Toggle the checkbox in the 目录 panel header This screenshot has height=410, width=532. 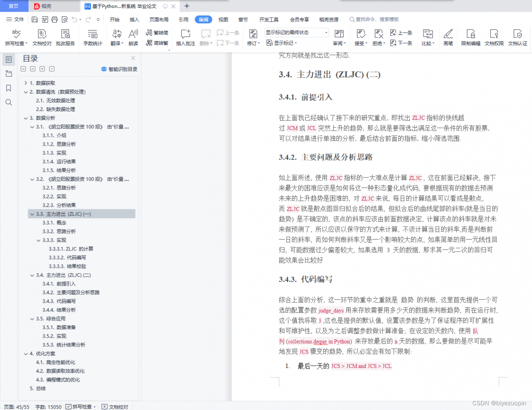tap(23, 69)
